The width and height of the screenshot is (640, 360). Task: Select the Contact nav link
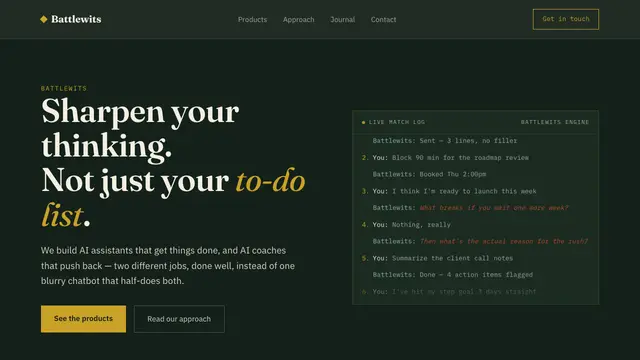tap(383, 20)
